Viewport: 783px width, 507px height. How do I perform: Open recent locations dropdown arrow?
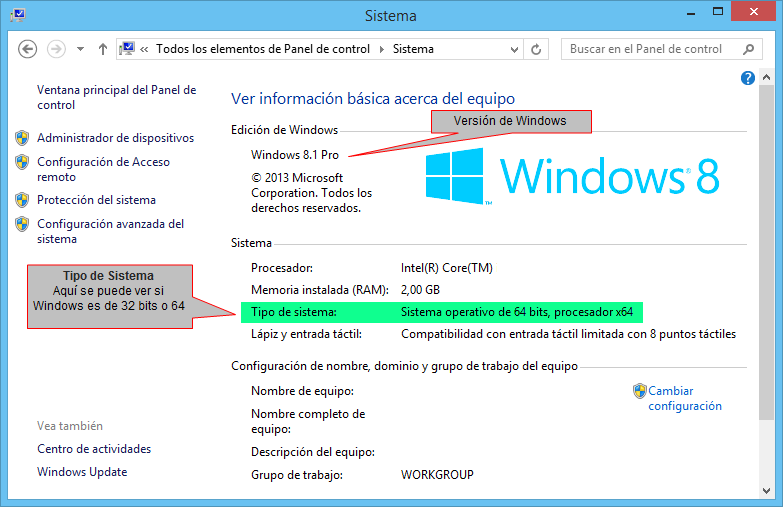(x=80, y=49)
